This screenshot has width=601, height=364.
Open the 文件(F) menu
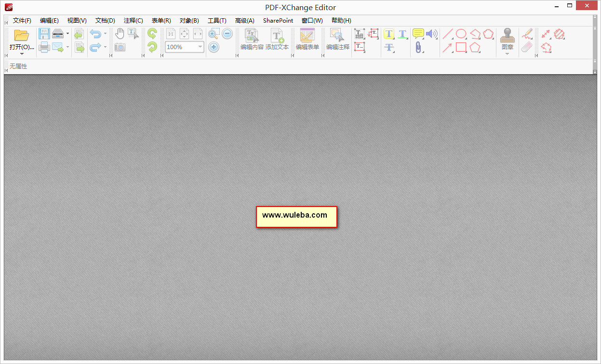point(22,21)
